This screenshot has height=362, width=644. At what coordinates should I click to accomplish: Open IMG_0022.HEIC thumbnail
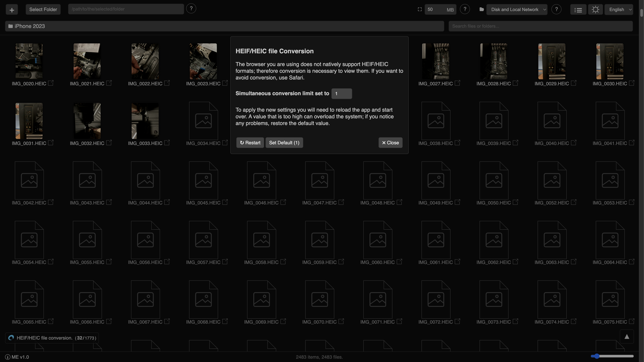145,61
